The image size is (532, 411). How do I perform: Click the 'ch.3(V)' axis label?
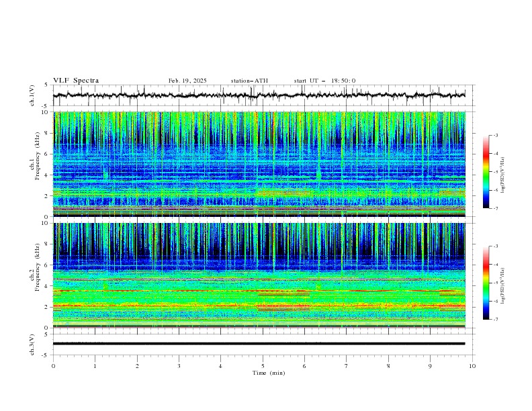32,345
